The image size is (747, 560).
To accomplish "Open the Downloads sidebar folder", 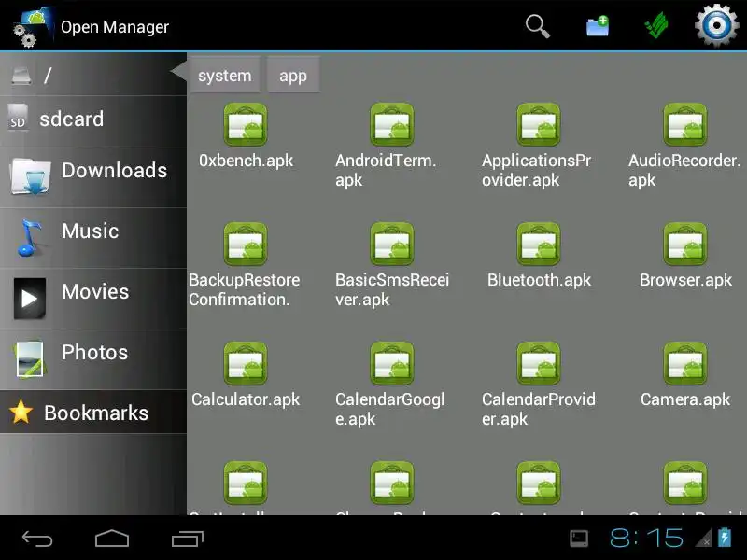I will (x=93, y=177).
